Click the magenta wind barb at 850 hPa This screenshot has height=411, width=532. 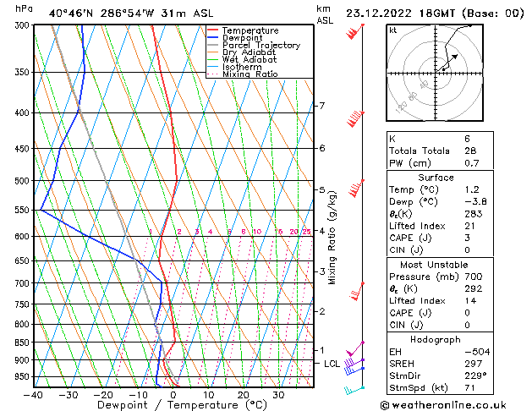click(x=355, y=348)
